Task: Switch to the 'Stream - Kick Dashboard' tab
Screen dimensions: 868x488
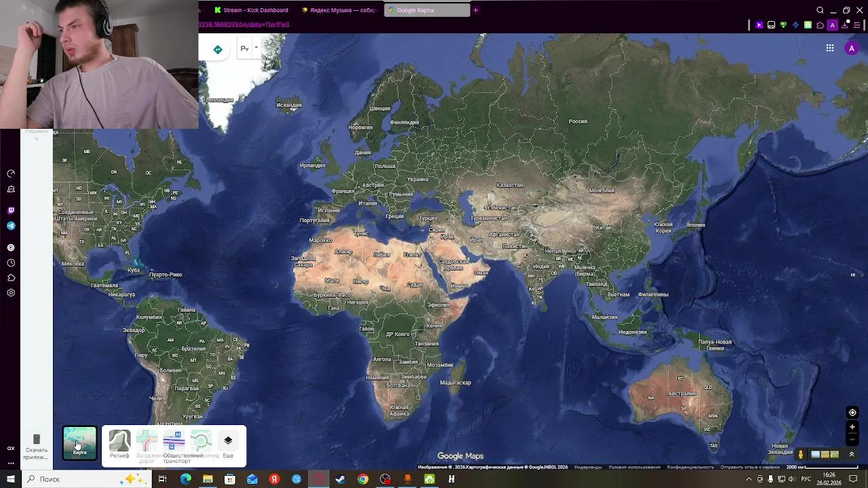Action: click(x=252, y=10)
